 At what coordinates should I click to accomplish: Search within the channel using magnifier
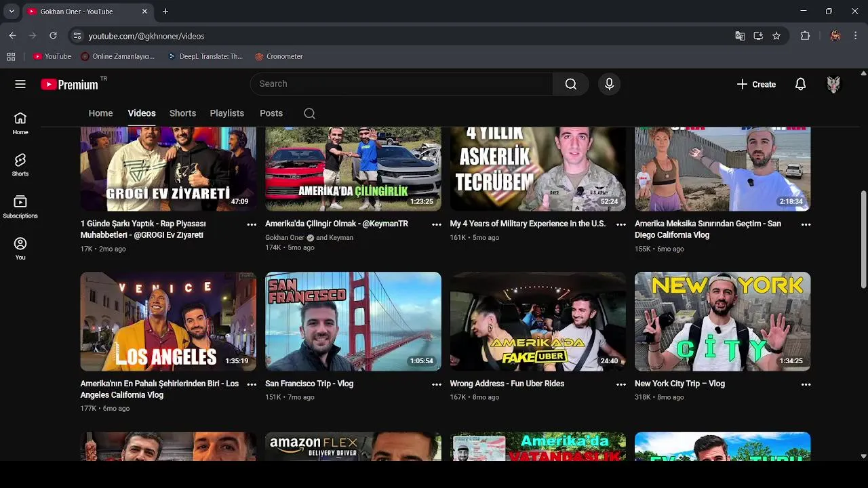tap(309, 113)
